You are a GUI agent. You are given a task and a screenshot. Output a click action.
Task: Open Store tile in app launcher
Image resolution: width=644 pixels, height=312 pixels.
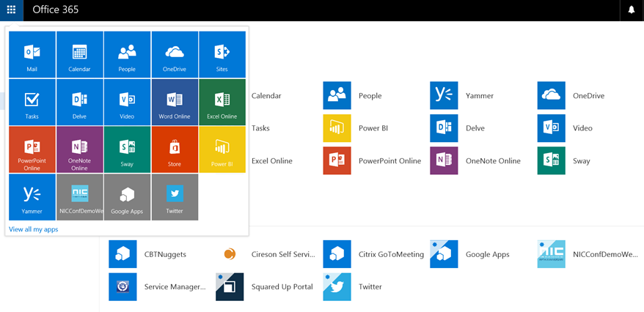pos(175,149)
